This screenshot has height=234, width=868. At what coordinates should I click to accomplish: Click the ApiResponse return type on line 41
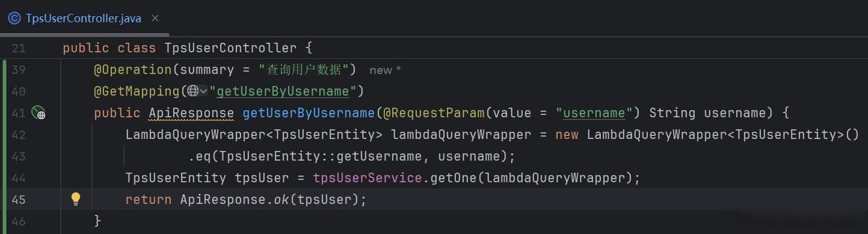(191, 112)
